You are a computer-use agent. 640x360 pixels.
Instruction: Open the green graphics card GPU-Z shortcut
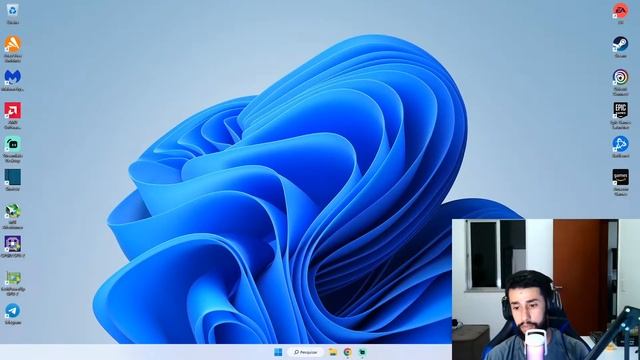click(13, 278)
